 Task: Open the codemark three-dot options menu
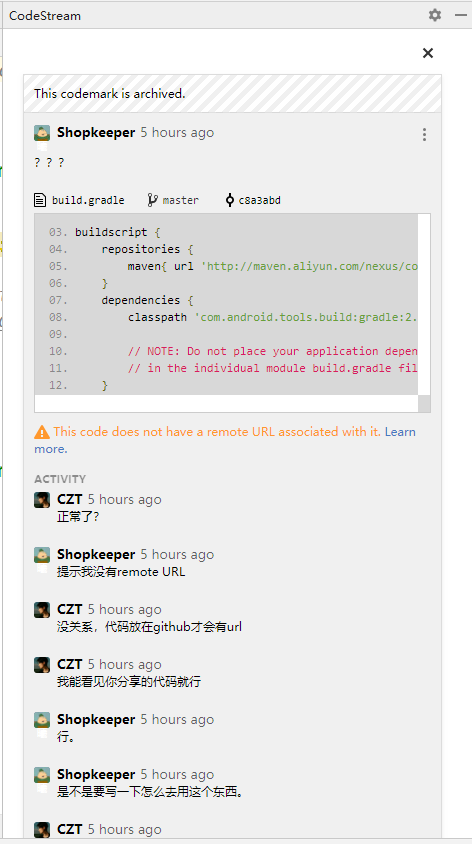point(424,134)
